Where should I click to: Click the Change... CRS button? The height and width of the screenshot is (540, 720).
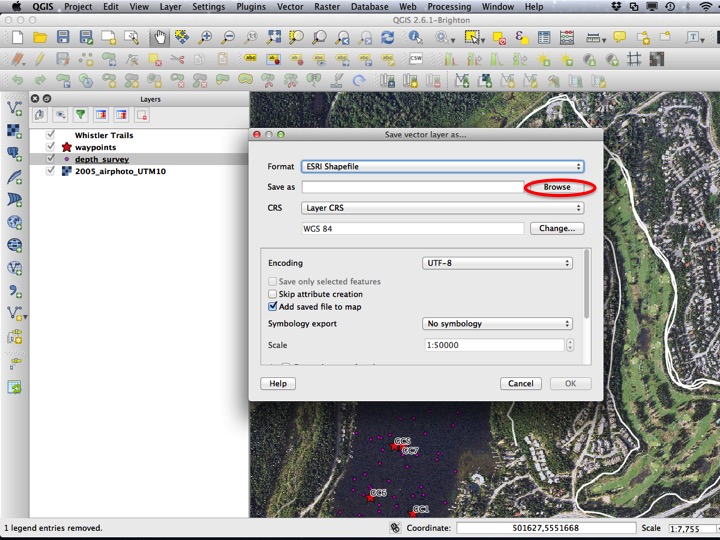tap(557, 228)
